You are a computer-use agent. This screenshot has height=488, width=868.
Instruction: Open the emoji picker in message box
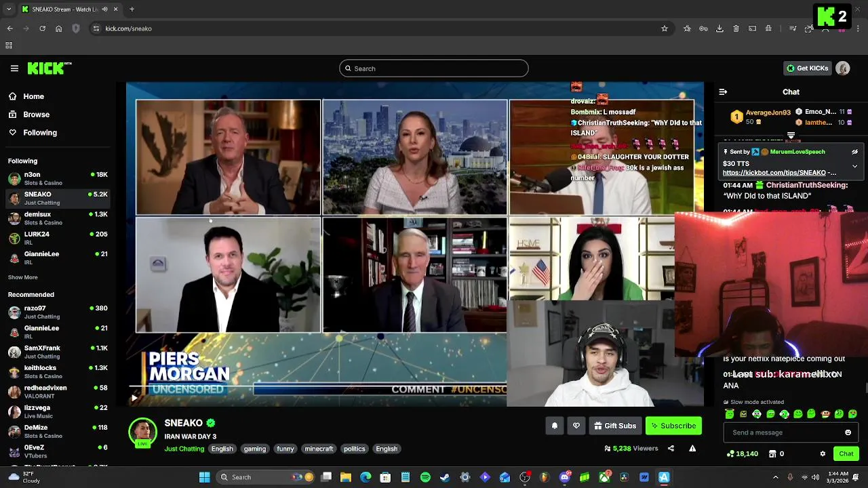[x=848, y=432]
